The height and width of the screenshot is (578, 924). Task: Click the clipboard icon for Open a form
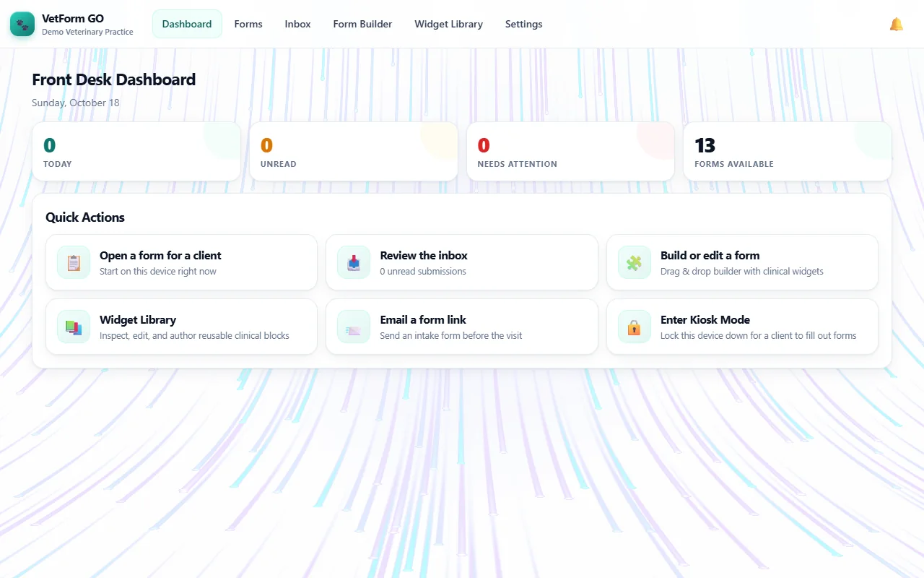click(74, 263)
